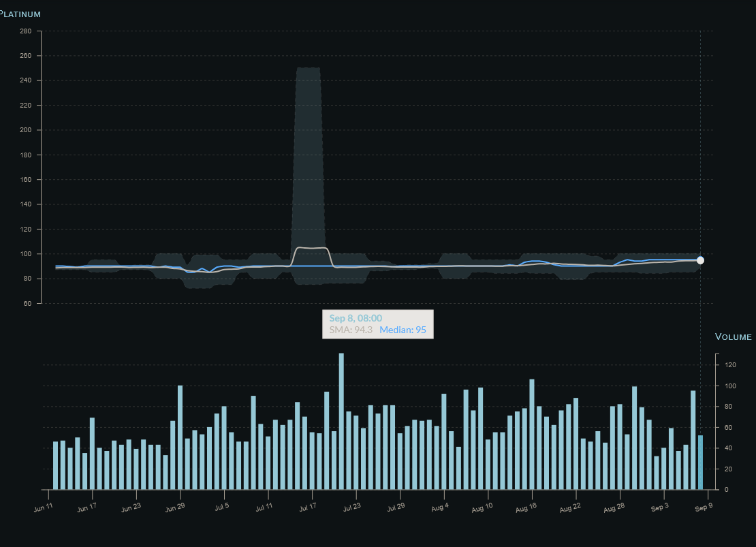756x547 pixels.
Task: Click the 'Sep 8, 08:00' tooltip date
Action: tap(356, 318)
